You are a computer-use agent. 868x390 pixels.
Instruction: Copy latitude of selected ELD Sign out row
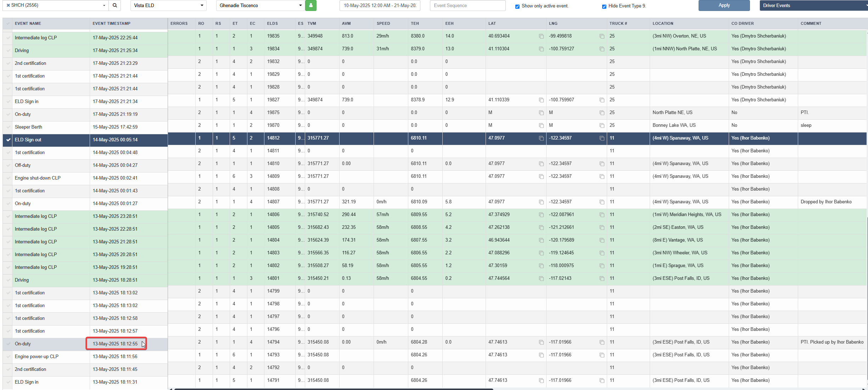541,138
